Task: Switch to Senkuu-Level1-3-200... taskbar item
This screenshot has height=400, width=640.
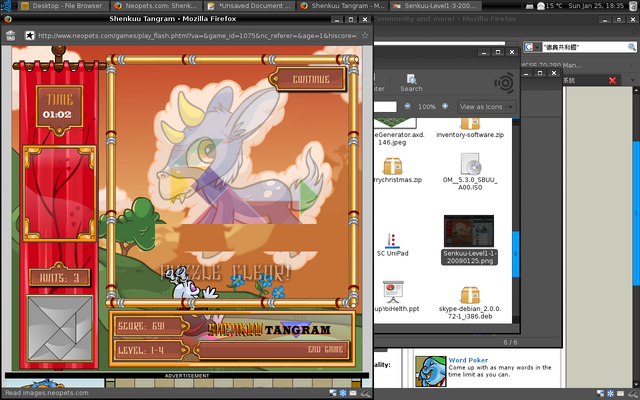Action: click(436, 6)
